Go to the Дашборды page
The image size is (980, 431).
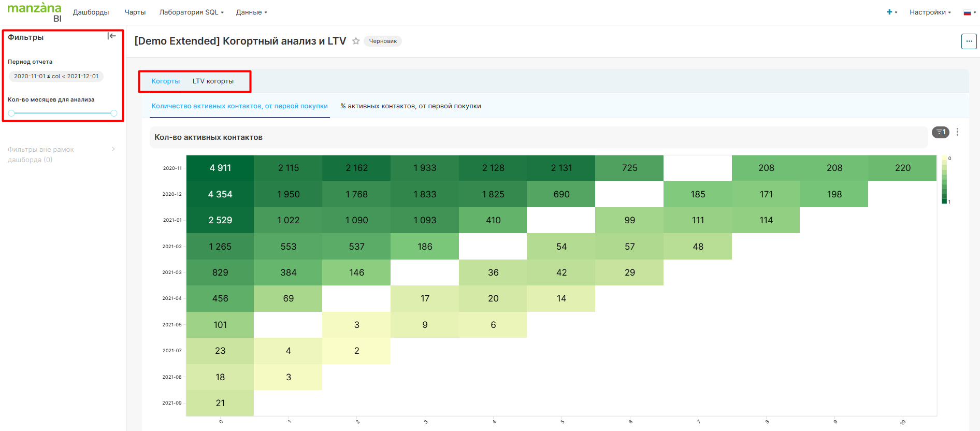91,12
